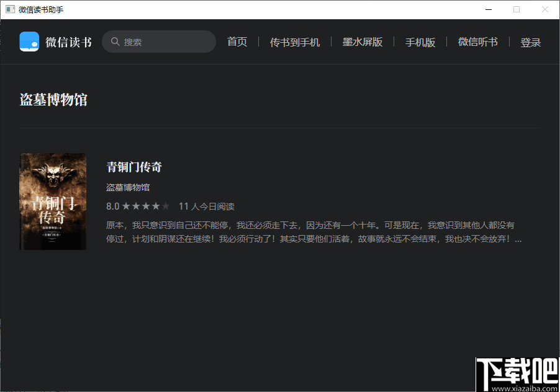
Task: Click the app icon in the title bar
Action: point(9,9)
